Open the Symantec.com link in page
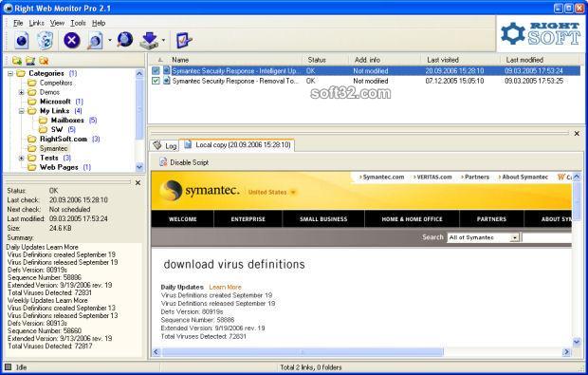588x375 pixels. coord(382,178)
